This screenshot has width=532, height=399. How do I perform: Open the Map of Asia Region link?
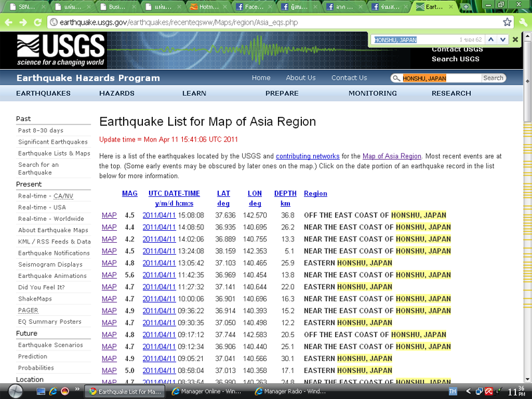coord(392,156)
